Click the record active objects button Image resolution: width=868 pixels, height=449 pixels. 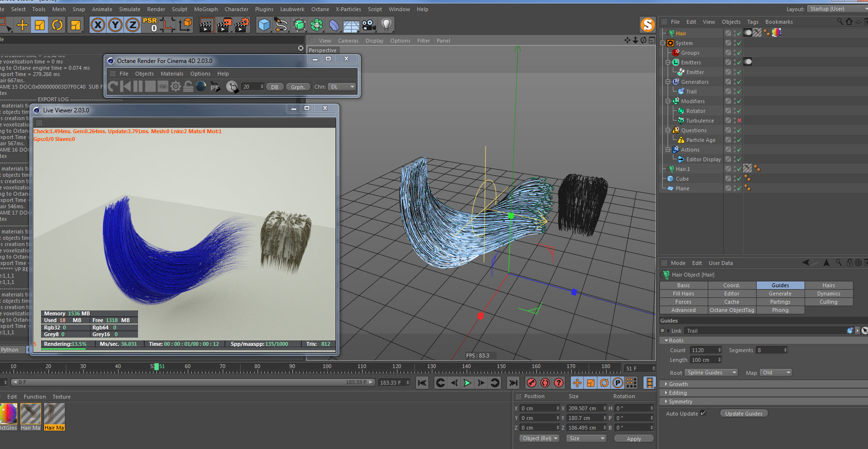click(532, 383)
